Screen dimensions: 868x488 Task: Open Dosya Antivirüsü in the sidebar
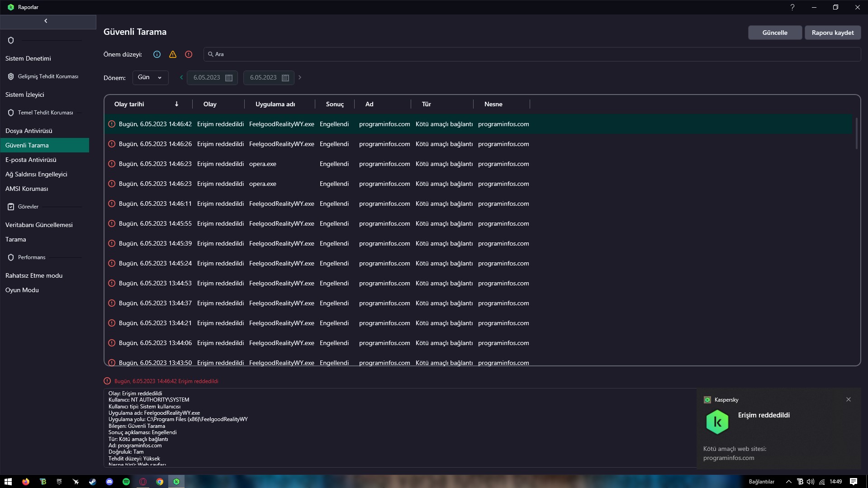pos(29,131)
